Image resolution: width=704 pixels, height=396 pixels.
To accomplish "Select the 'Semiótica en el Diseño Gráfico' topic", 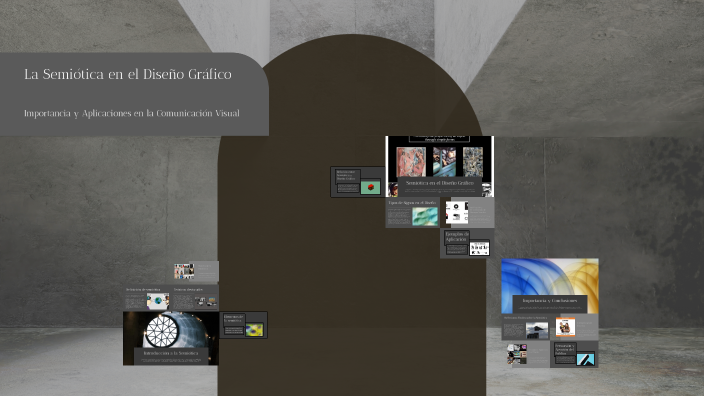I will pyautogui.click(x=440, y=166).
